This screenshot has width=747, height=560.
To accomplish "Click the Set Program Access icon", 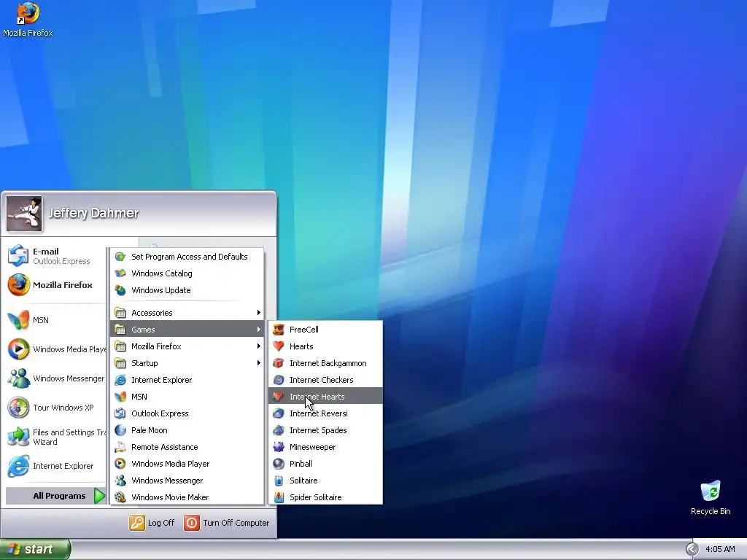I will 120,257.
